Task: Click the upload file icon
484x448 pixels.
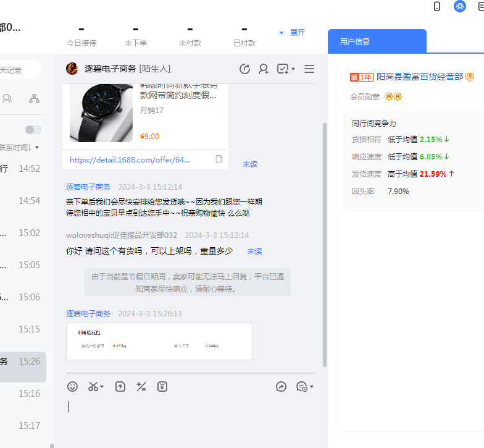Action: tap(120, 387)
